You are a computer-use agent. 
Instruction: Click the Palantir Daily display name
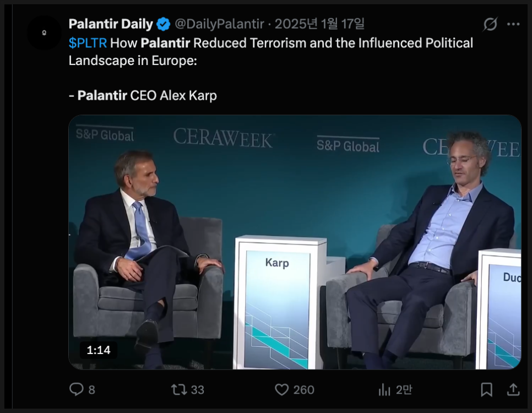pyautogui.click(x=111, y=24)
